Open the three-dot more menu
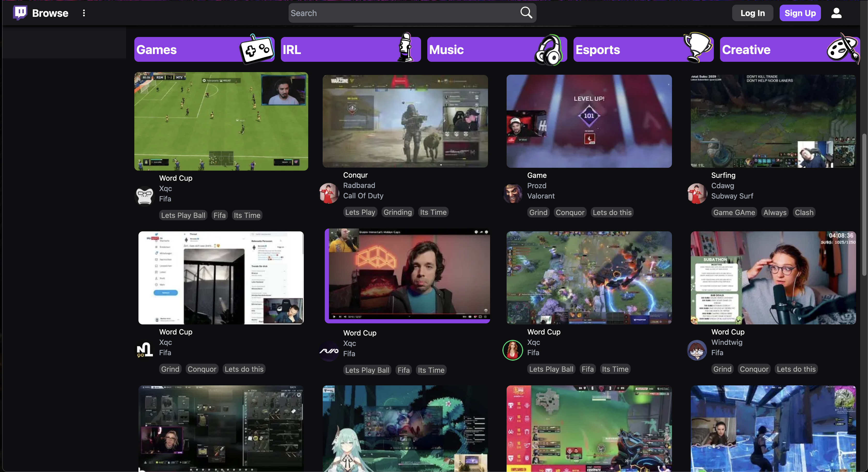This screenshot has height=472, width=868. [x=84, y=13]
